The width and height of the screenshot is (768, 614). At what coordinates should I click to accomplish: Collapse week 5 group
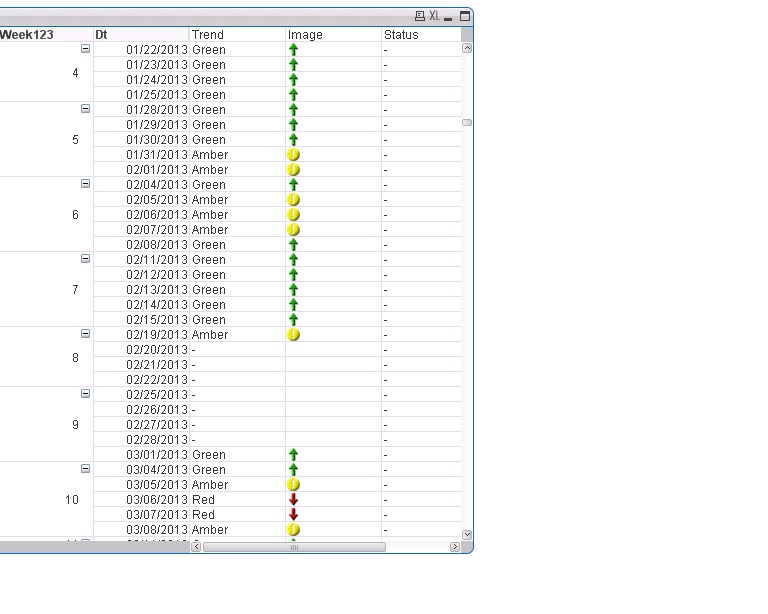point(85,109)
